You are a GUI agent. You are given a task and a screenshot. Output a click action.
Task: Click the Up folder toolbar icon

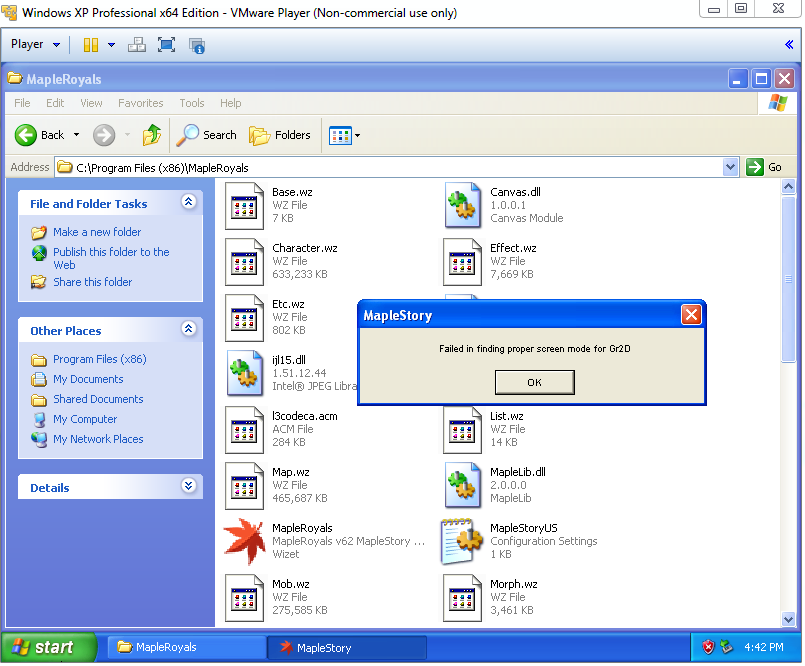click(x=152, y=135)
